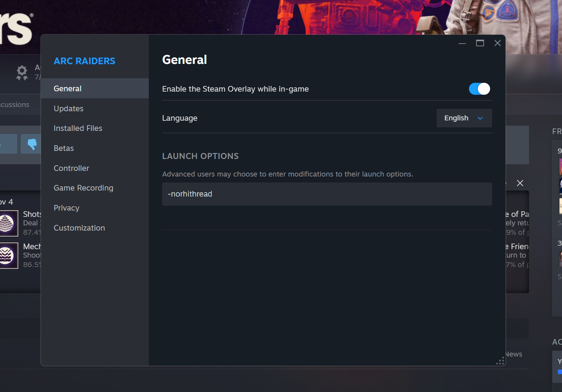The height and width of the screenshot is (392, 562).
Task: Open the Mech shooter game thumbnail icon
Action: pos(9,255)
